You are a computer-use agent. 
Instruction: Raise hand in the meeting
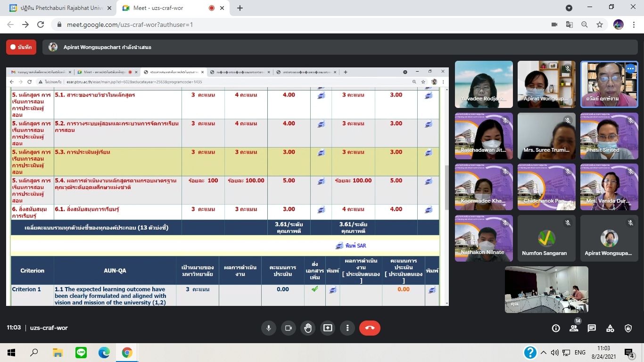[x=308, y=328]
